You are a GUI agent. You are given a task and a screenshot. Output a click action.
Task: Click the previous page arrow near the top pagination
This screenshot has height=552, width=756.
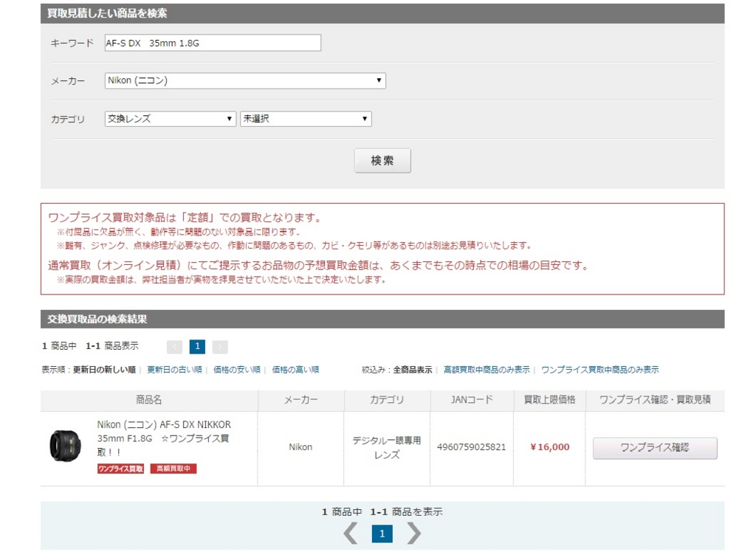tap(174, 347)
